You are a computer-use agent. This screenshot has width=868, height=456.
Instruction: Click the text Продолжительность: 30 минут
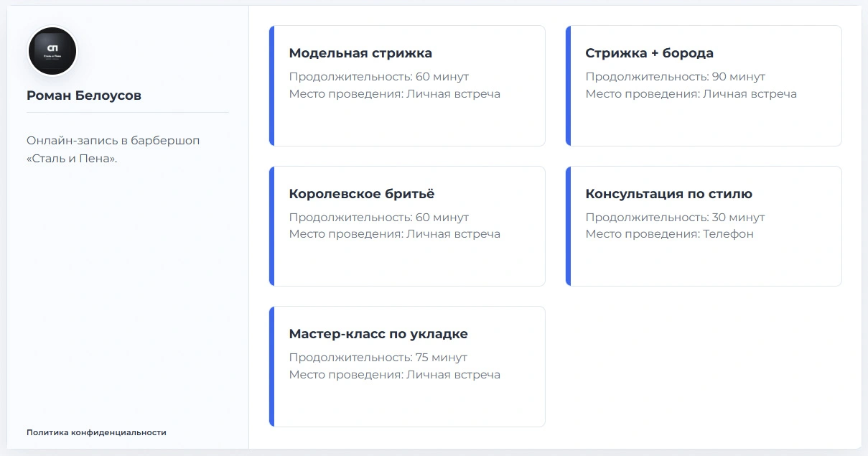(676, 218)
